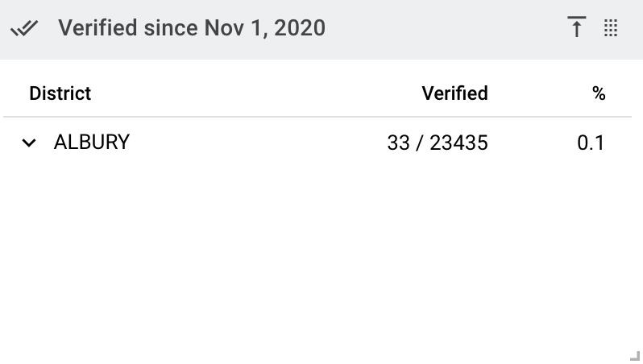Click the arrow-to-top collapse icon
This screenshot has height=364, width=643.
[577, 27]
